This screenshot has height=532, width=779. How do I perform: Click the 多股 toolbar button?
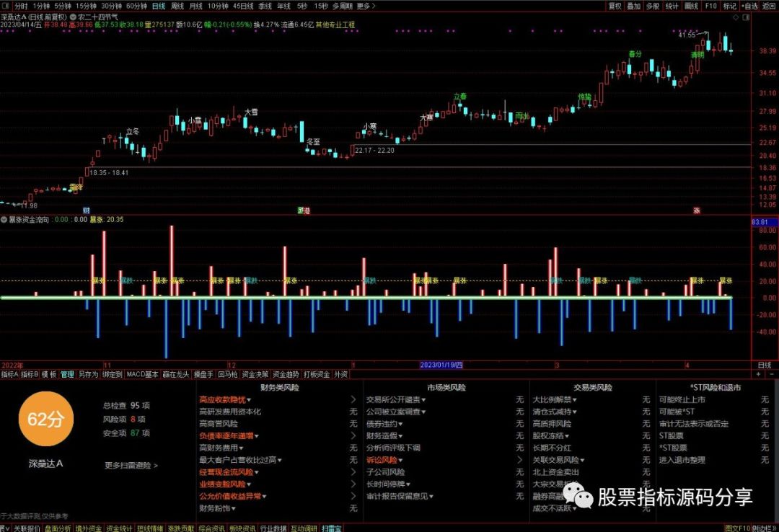[x=653, y=6]
